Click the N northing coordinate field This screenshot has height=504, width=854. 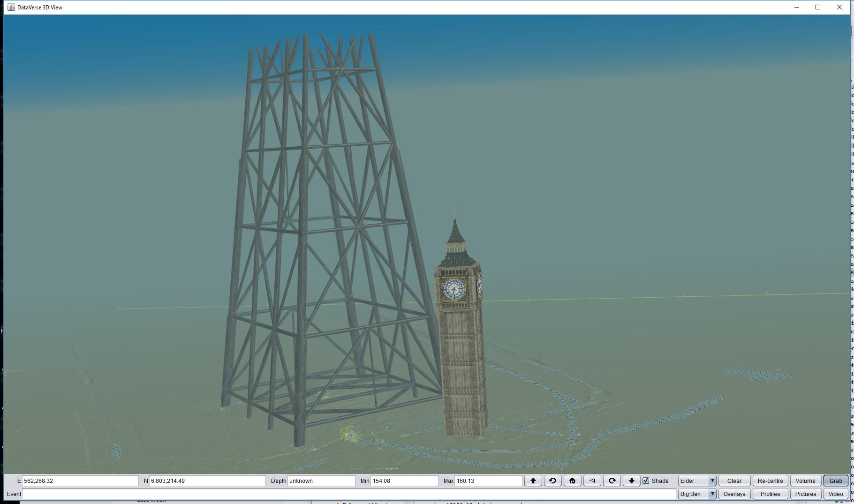[207, 481]
